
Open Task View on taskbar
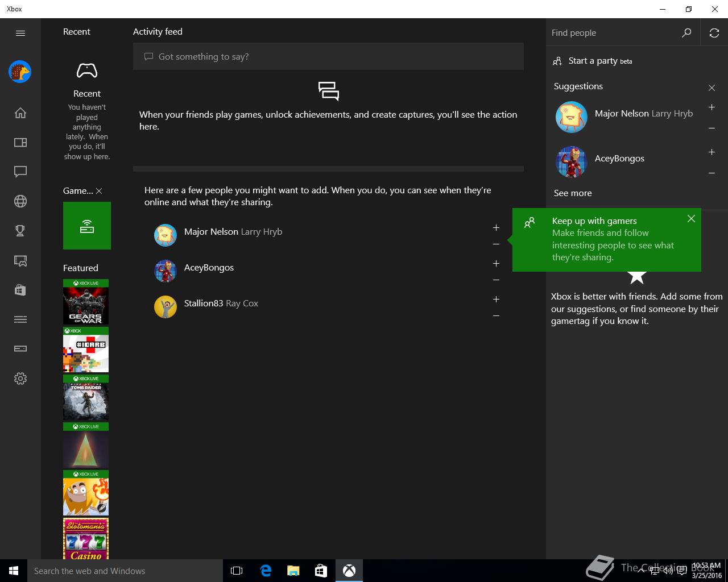click(x=237, y=571)
